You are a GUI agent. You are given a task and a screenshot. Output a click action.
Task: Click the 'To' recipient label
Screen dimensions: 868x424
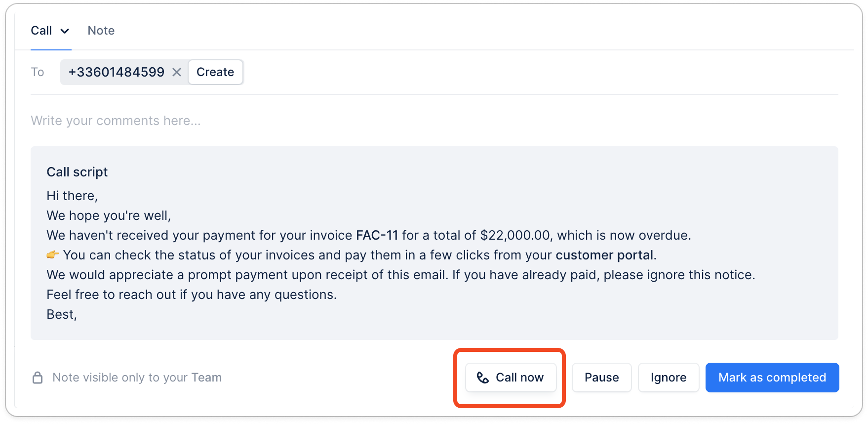pyautogui.click(x=38, y=72)
